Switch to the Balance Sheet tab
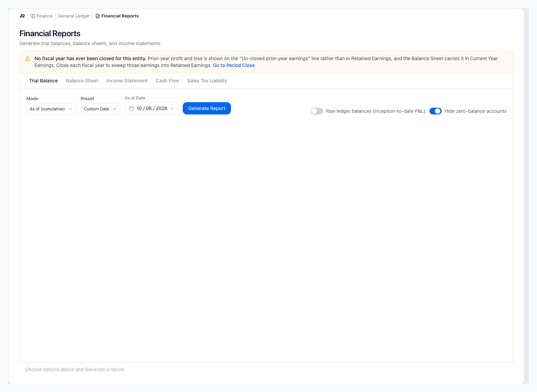Screen dimensions: 537x392 pyautogui.click(x=82, y=81)
